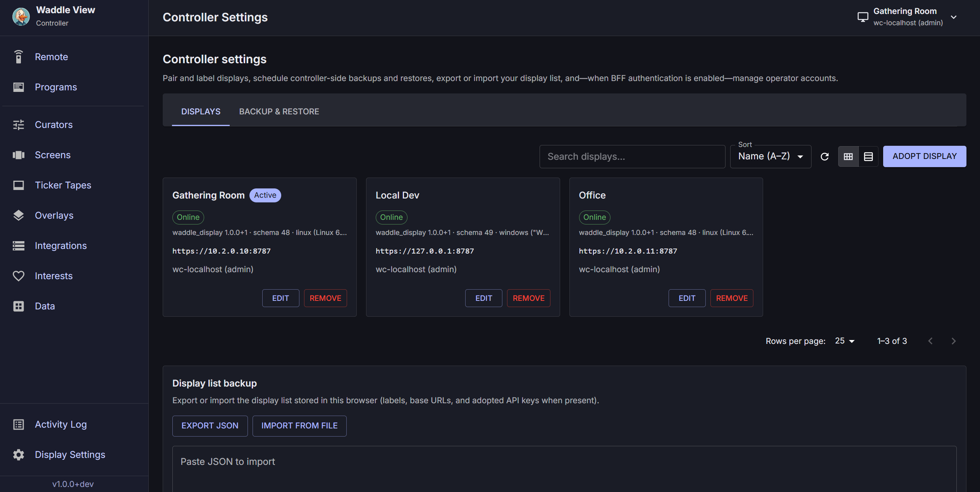Viewport: 980px width, 492px height.
Task: Click the Active badge on Gathering Room
Action: click(265, 195)
